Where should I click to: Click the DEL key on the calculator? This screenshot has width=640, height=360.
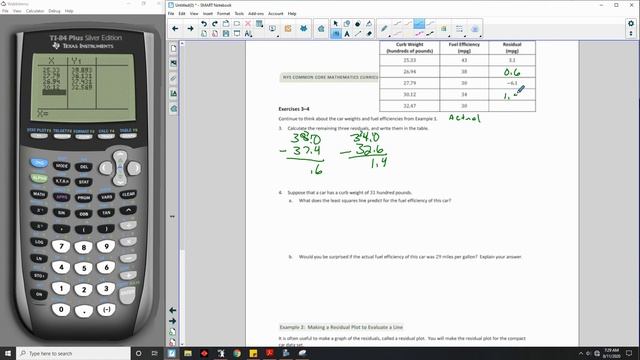tap(84, 167)
